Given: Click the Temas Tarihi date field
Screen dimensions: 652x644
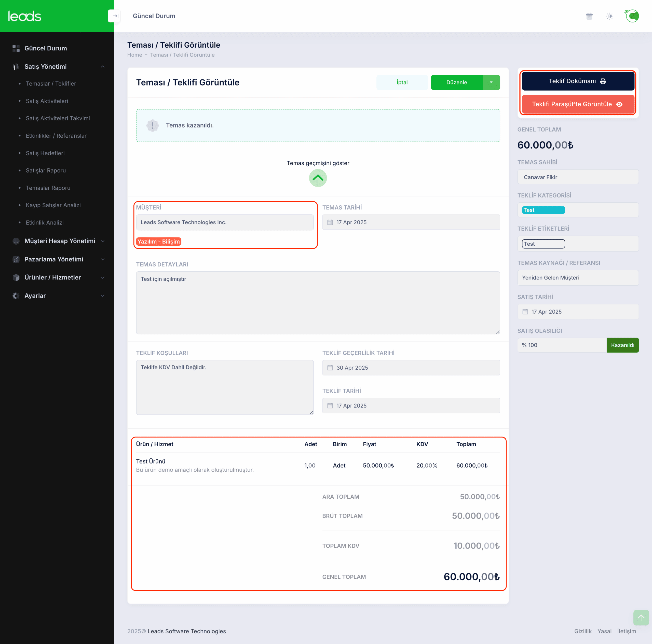Looking at the screenshot, I should [411, 222].
